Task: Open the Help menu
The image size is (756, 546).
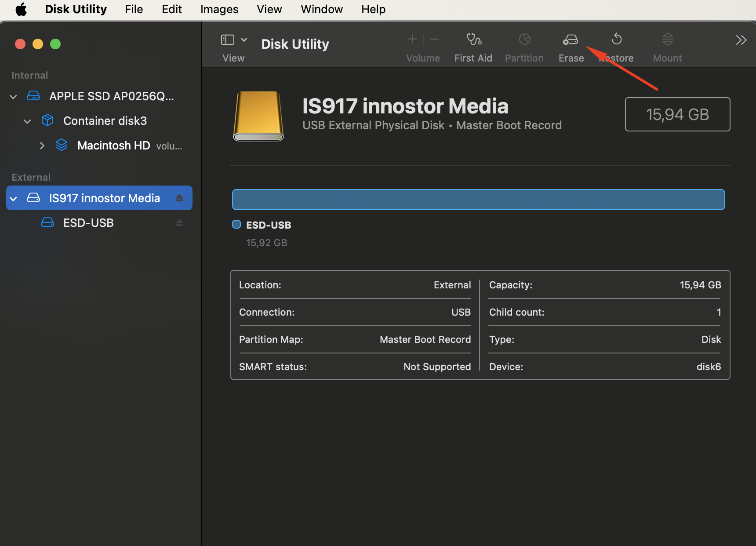Action: tap(373, 9)
